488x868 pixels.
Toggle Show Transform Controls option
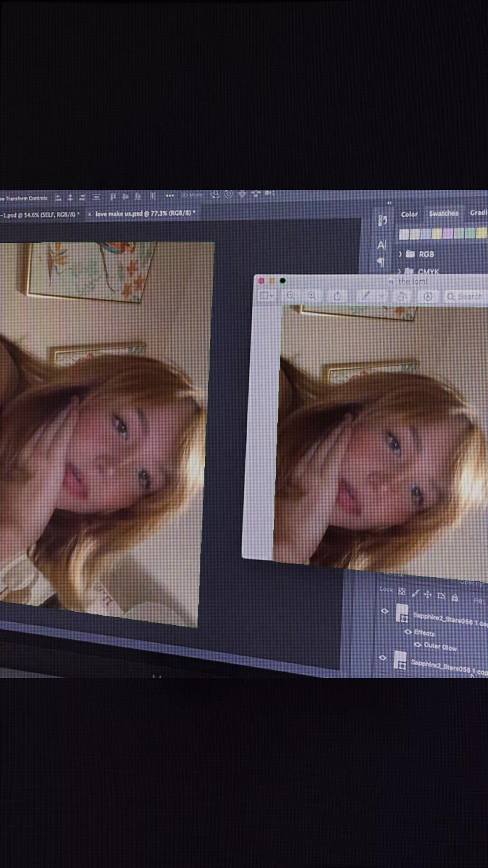(x=24, y=198)
